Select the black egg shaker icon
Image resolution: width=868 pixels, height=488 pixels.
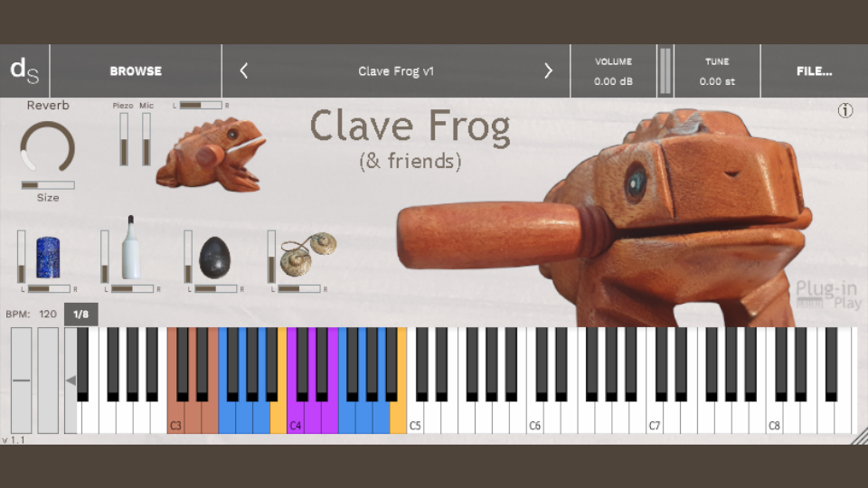[x=215, y=258]
